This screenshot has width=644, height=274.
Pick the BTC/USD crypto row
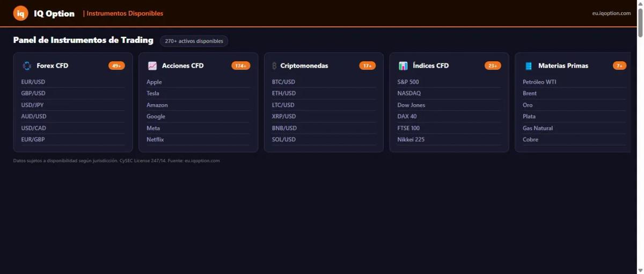324,82
